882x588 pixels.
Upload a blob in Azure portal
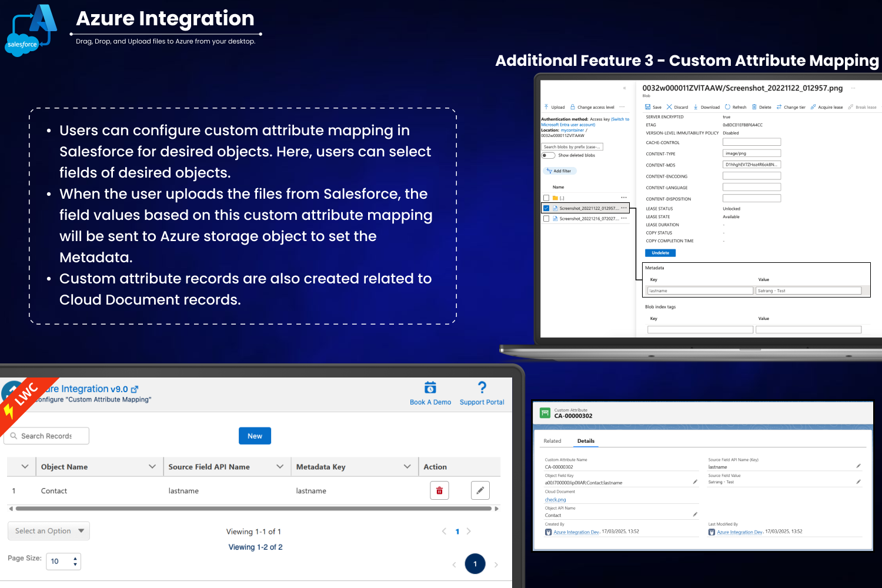[554, 107]
